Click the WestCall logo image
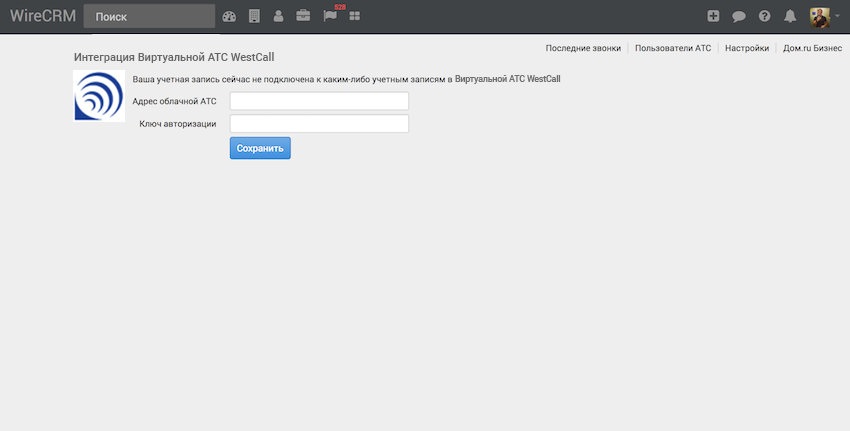This screenshot has height=431, width=850. [99, 96]
